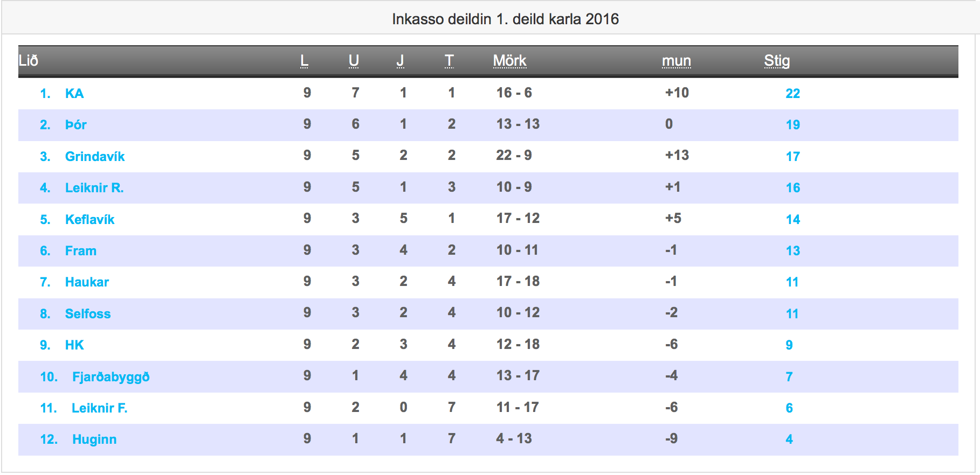Open the KA team link

point(74,94)
